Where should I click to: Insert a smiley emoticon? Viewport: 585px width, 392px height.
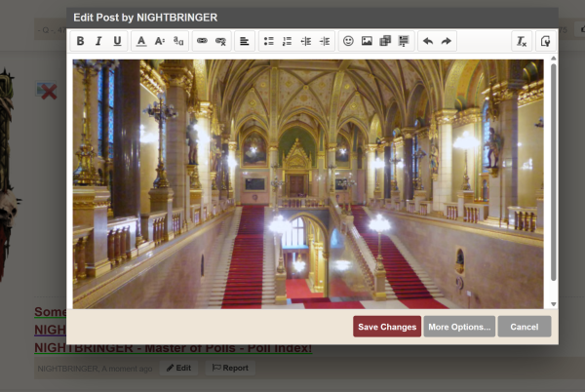coord(348,41)
